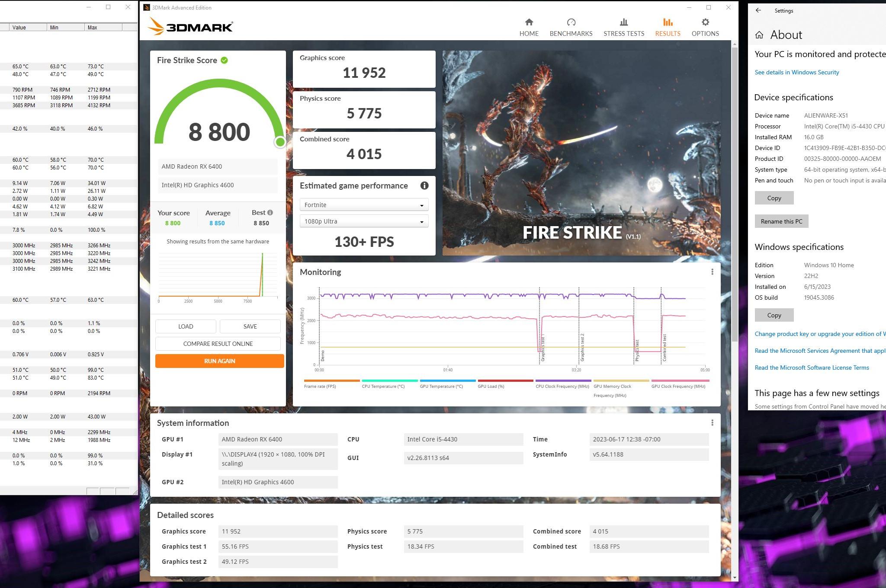Click COMPARE RESULT ONLINE
Screen dimensions: 886x588
coord(218,344)
